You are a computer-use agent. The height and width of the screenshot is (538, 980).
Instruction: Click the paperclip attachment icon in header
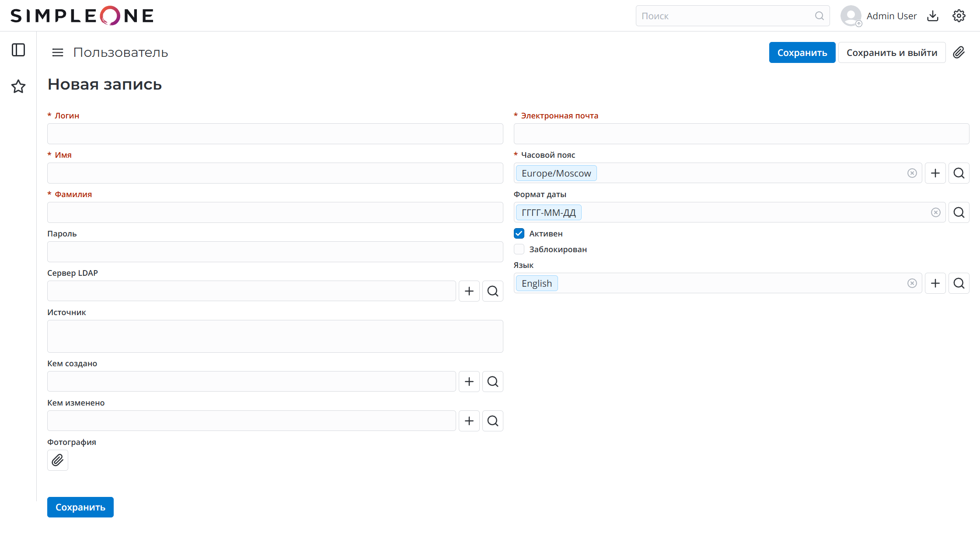[x=959, y=52]
